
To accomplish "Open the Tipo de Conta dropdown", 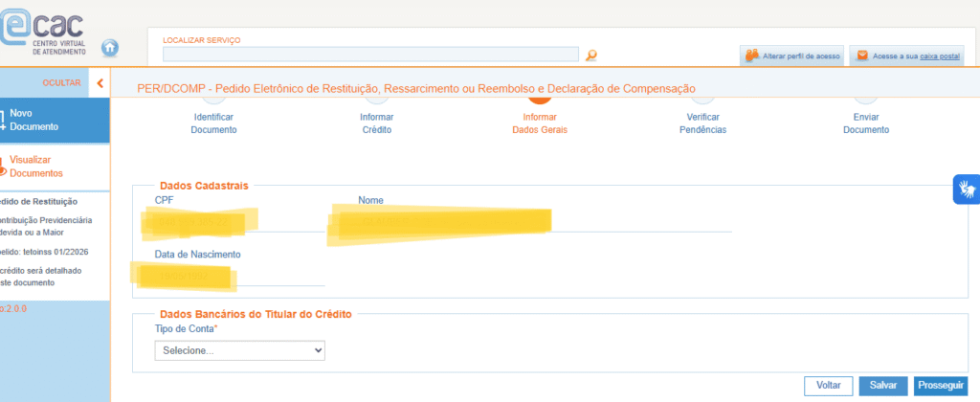I will (x=239, y=351).
